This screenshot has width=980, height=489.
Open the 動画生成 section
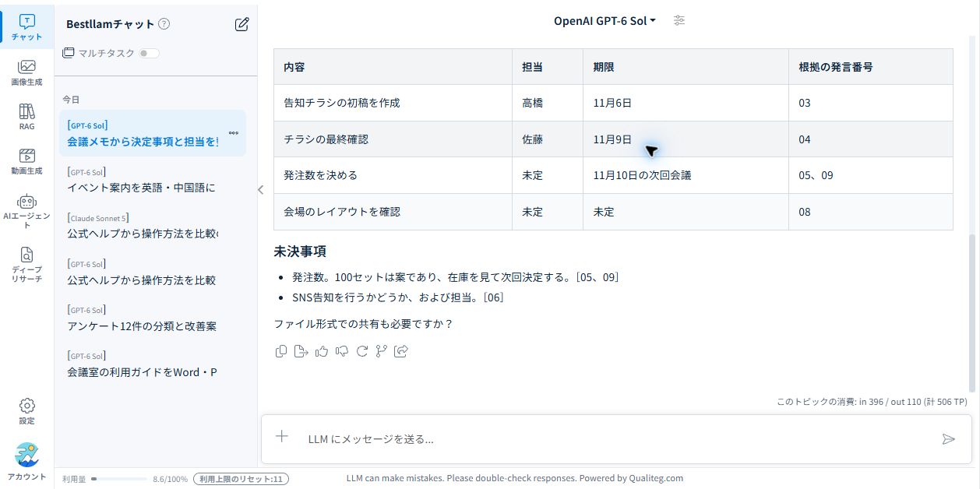coord(27,160)
